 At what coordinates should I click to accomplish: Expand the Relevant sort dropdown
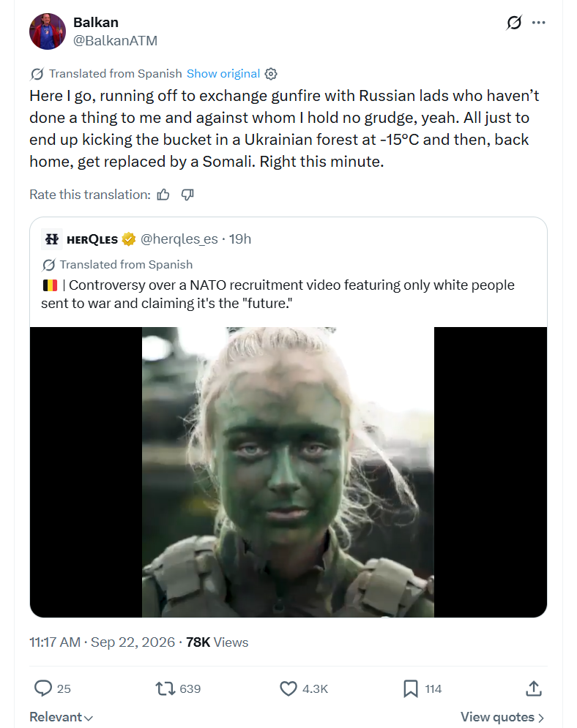62,717
